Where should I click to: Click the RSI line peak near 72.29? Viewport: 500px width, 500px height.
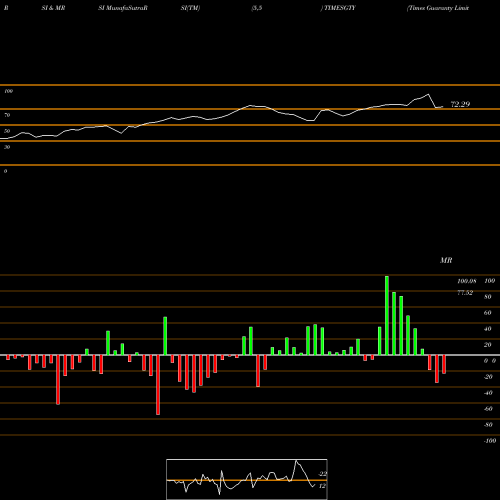pyautogui.click(x=428, y=95)
